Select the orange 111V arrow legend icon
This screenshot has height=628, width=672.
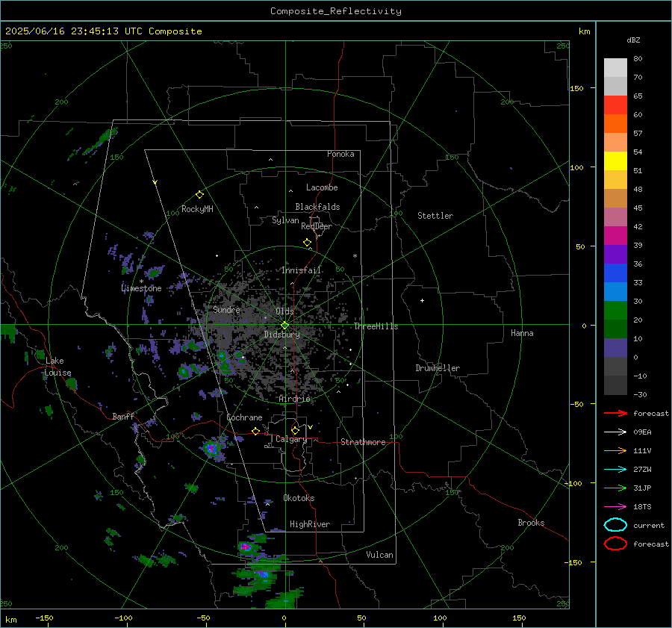[615, 450]
